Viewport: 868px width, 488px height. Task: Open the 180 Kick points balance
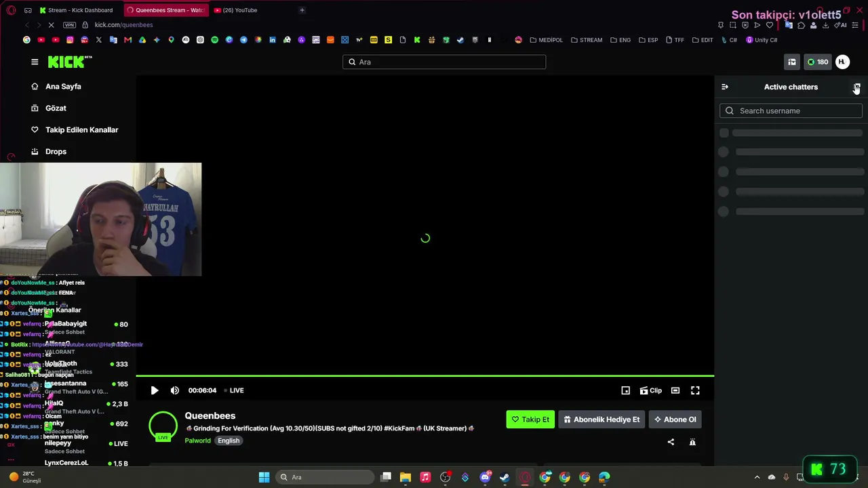(817, 62)
